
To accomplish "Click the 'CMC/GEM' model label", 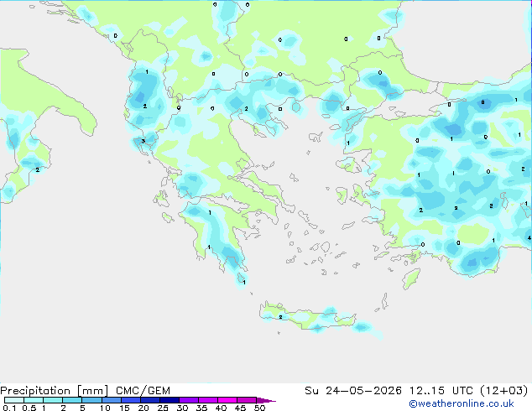I will pos(143,391).
